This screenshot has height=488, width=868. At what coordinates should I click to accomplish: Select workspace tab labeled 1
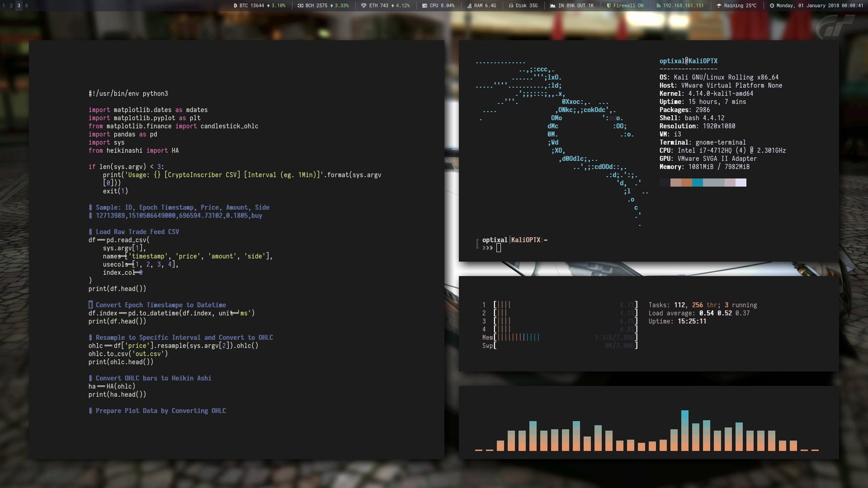point(4,5)
